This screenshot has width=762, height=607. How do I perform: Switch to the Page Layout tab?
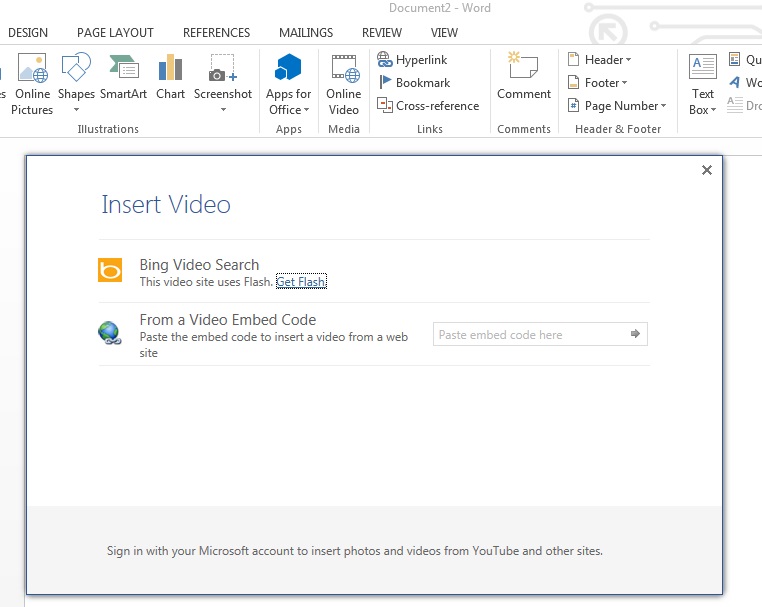click(x=115, y=33)
